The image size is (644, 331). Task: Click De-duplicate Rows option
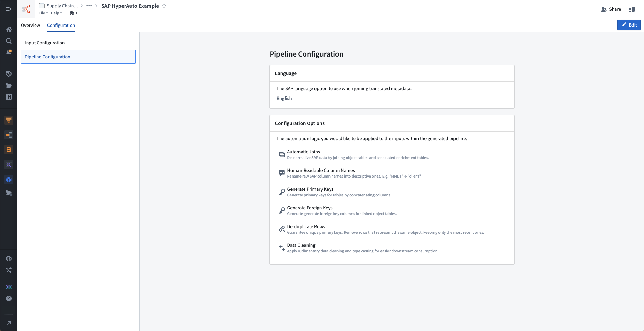click(381, 229)
